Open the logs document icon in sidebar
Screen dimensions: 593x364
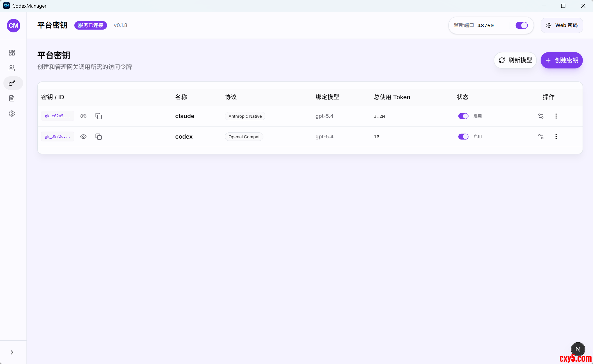point(12,98)
